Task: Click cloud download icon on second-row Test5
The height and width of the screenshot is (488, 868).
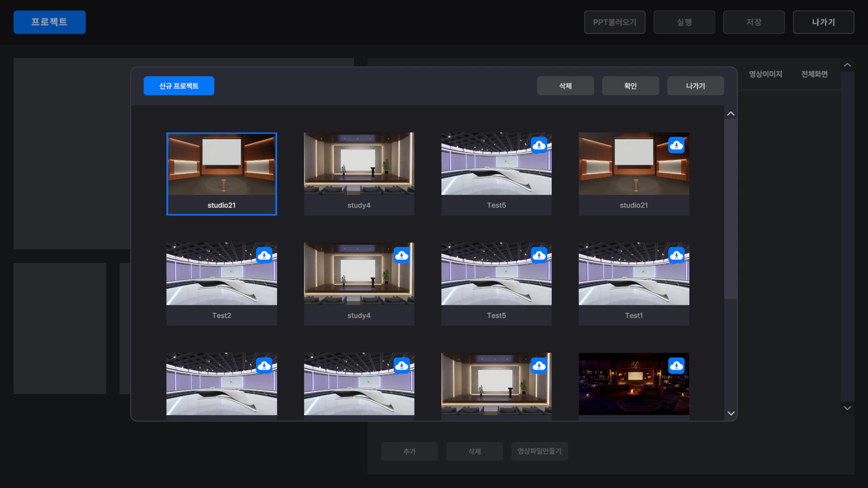Action: (539, 255)
